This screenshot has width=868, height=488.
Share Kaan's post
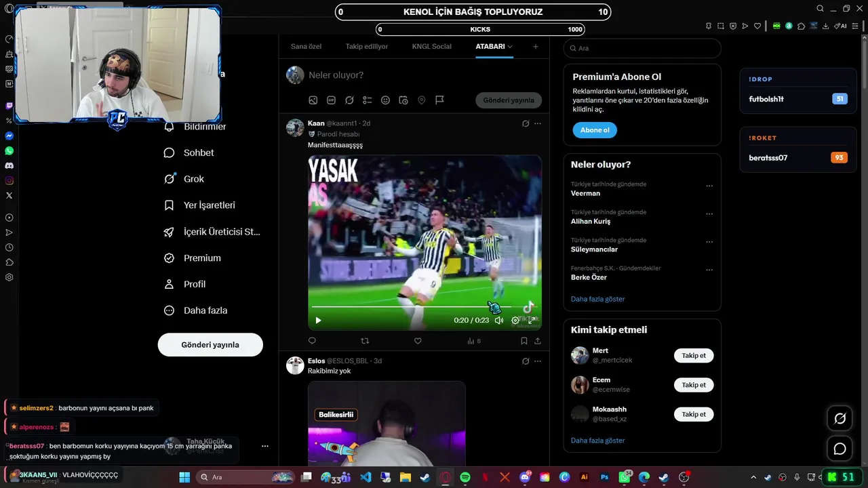[538, 341]
